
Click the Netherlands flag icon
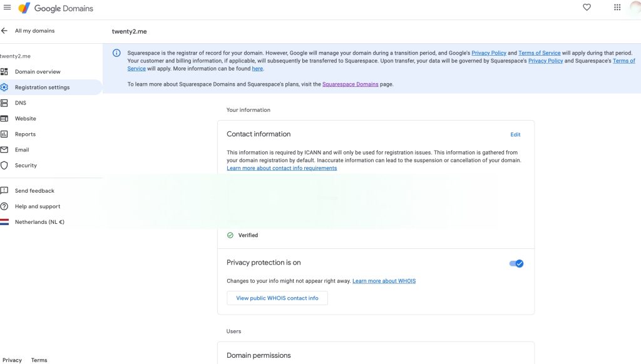[4, 222]
